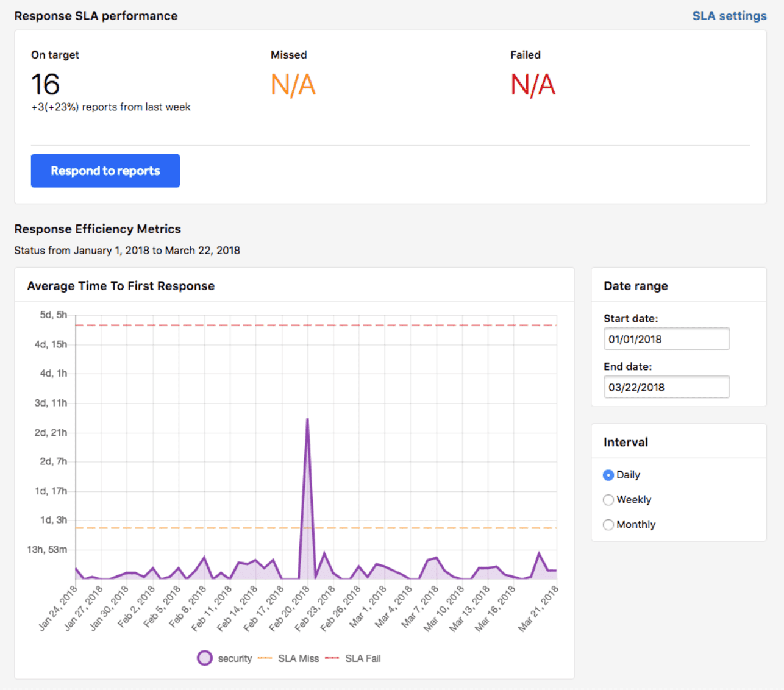Select the Daily interval radio button
The image size is (784, 690).
(x=608, y=475)
